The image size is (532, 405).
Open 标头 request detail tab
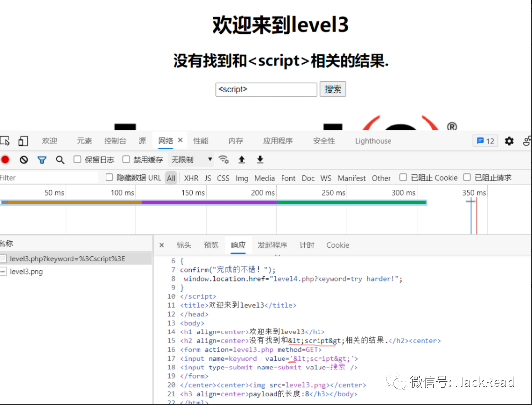(184, 245)
